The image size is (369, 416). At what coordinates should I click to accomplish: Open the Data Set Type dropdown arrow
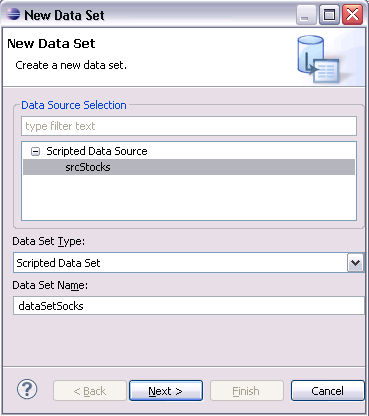coord(355,263)
